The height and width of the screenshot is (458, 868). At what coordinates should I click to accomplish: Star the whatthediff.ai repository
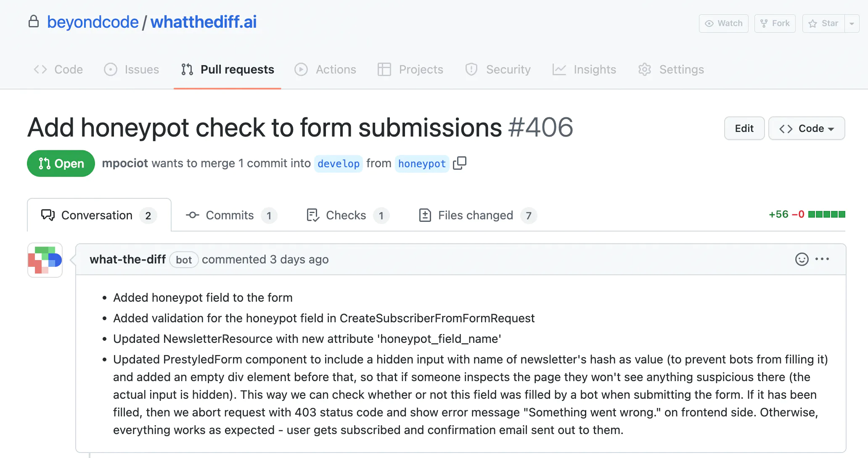(x=823, y=24)
